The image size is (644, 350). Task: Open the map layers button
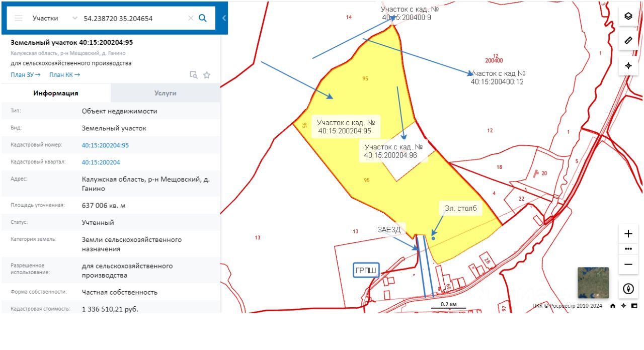[628, 16]
